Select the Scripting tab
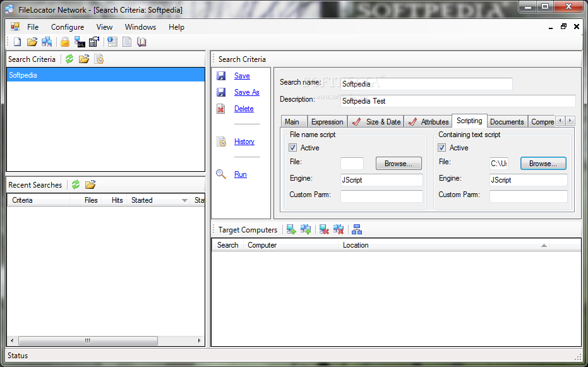 (469, 121)
